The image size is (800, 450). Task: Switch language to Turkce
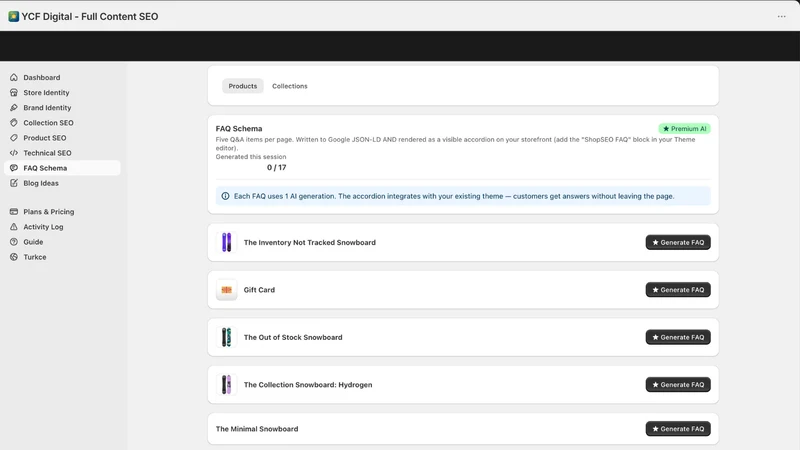[x=62, y=257]
